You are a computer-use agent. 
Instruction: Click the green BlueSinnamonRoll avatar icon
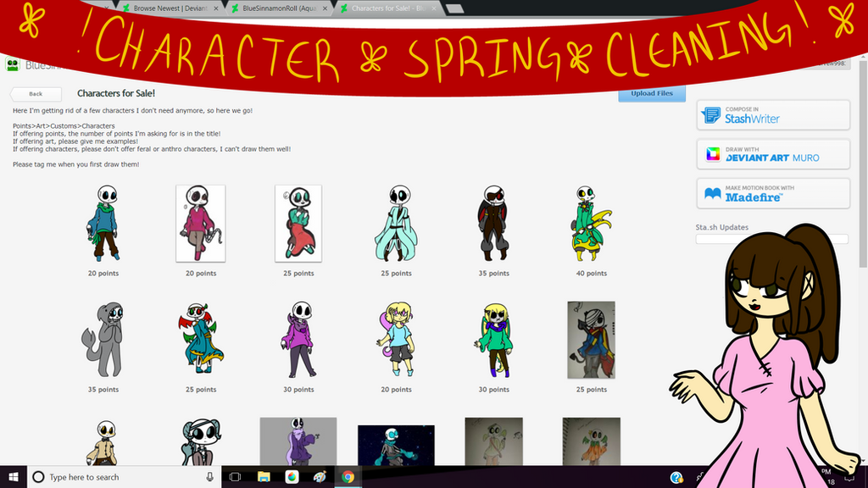click(13, 64)
